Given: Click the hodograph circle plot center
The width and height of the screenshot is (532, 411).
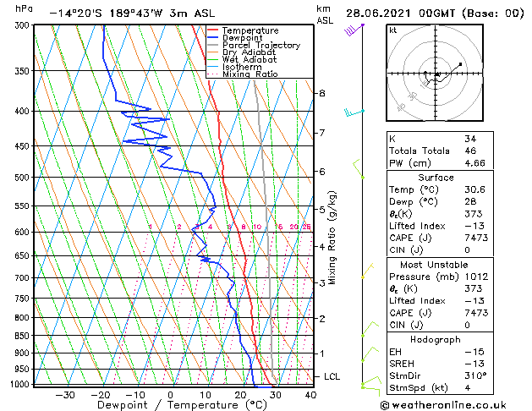Looking at the screenshot, I should (x=436, y=75).
